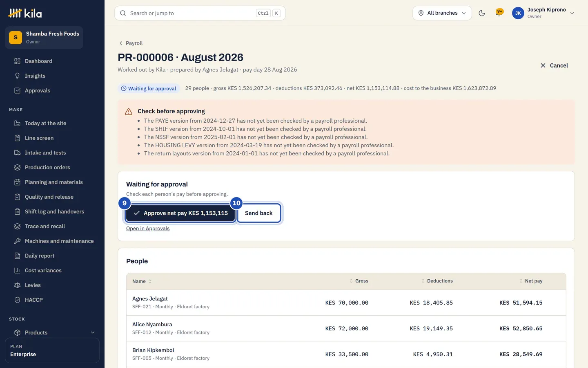The width and height of the screenshot is (588, 368).
Task: Click the Waiting for approval status badge
Action: pos(149,88)
